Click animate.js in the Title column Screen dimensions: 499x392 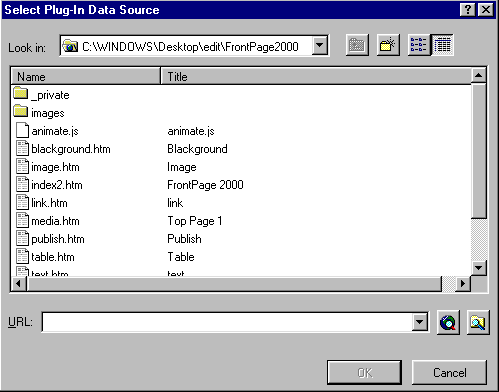point(191,131)
